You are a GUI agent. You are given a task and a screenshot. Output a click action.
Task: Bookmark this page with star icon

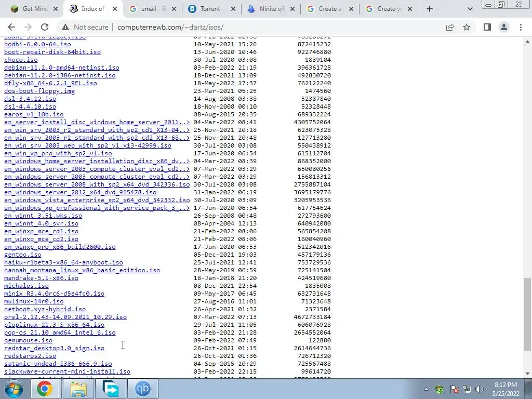(467, 27)
